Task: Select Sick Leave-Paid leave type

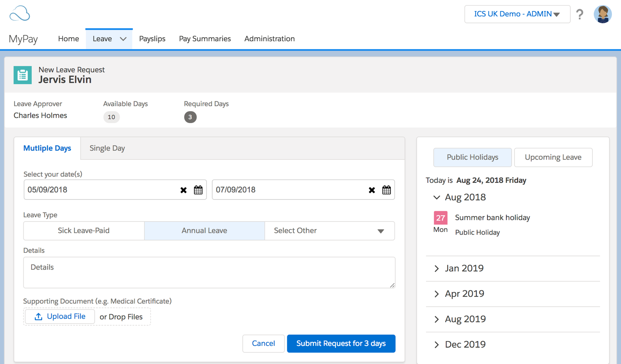Action: (x=84, y=231)
